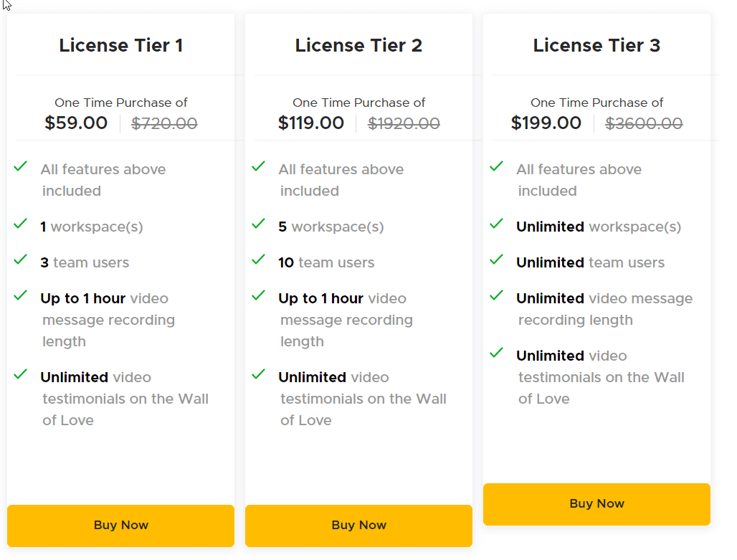Select the License Tier 3 heading

pos(596,46)
